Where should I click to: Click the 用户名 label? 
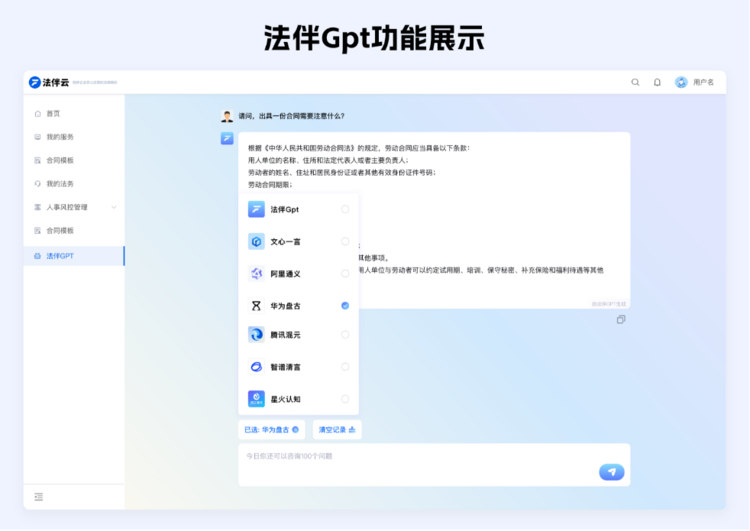click(x=703, y=82)
